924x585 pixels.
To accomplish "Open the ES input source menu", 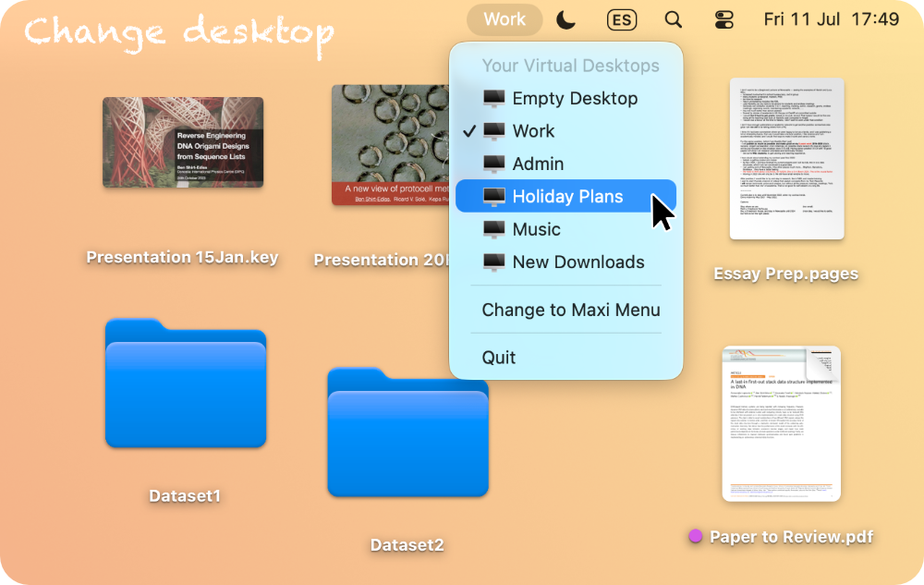I will [622, 20].
